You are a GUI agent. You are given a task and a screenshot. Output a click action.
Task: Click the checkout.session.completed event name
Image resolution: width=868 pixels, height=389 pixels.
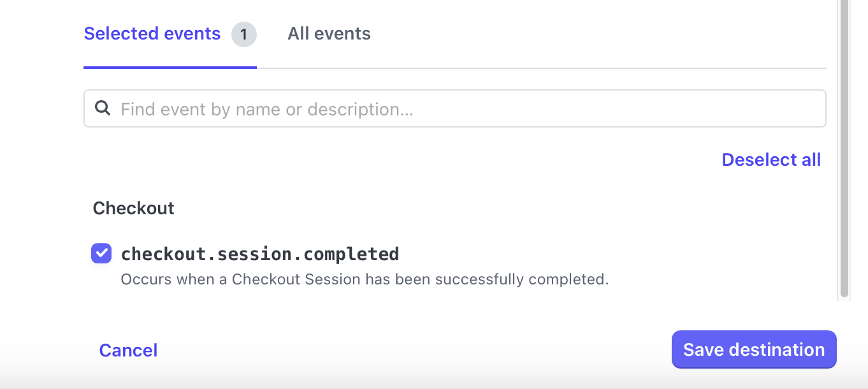point(260,254)
